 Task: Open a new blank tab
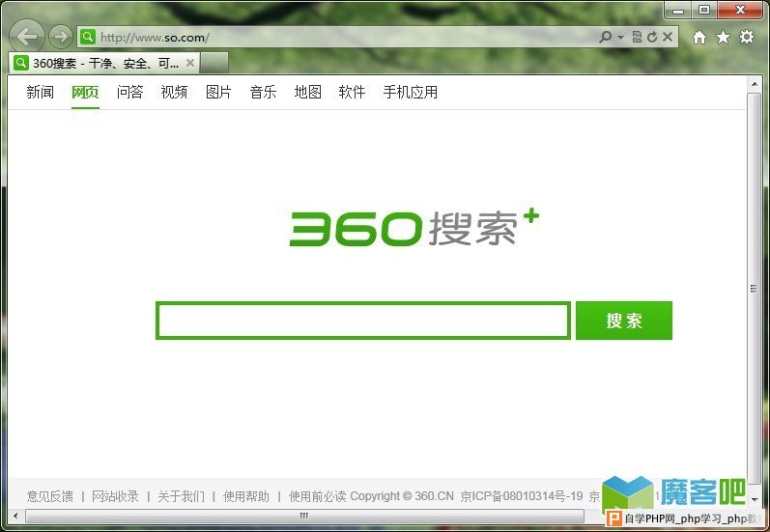tap(214, 64)
